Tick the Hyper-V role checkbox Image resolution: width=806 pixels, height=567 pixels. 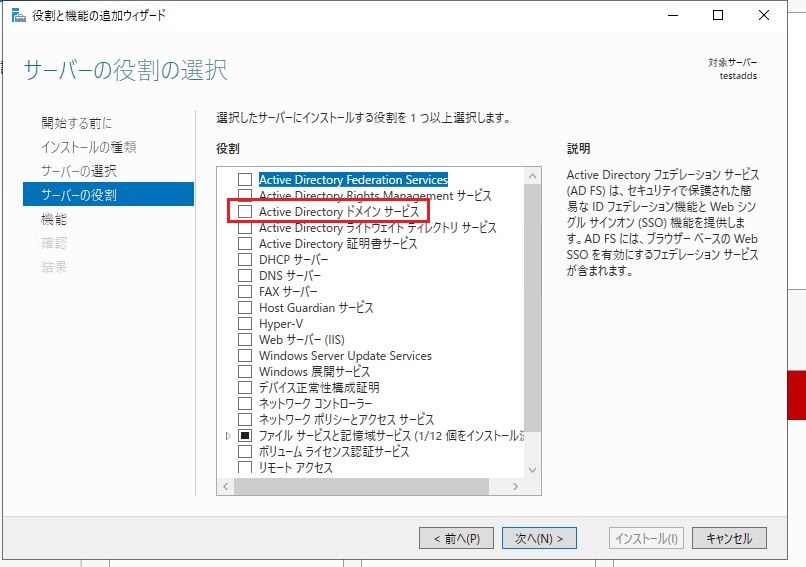(245, 323)
